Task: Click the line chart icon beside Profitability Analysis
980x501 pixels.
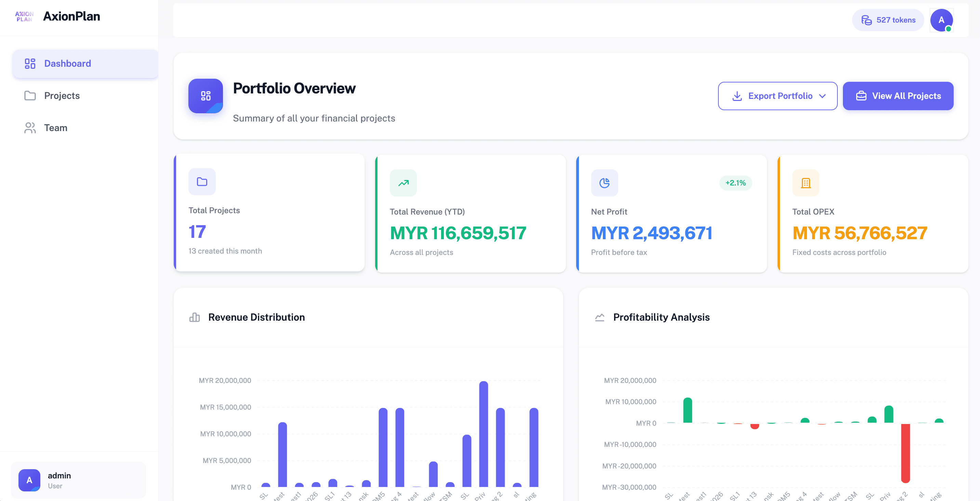Action: click(x=599, y=317)
